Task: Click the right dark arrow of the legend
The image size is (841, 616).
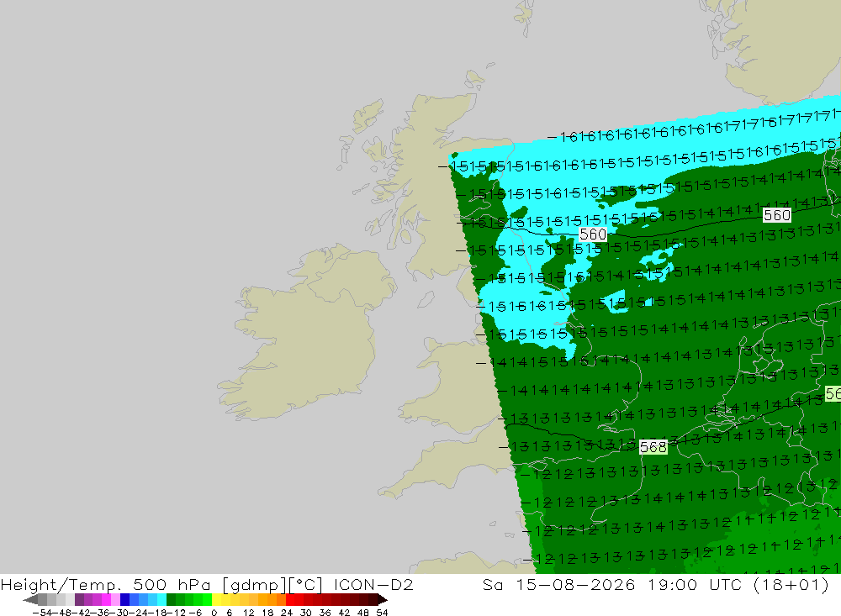Action: [383, 600]
